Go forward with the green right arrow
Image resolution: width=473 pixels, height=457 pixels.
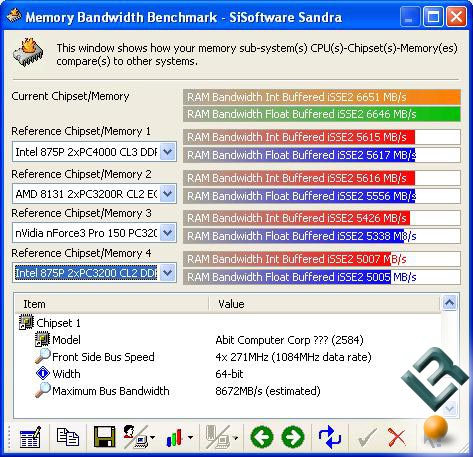click(293, 437)
